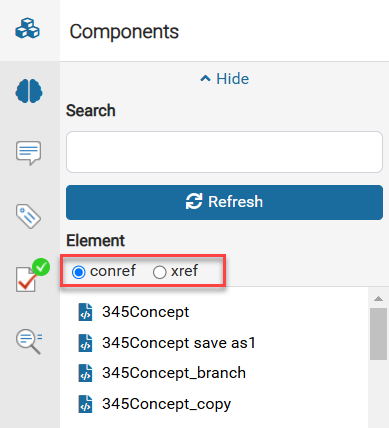389x428 pixels.
Task: Click the list scrollbar up arrow
Action: [378, 299]
